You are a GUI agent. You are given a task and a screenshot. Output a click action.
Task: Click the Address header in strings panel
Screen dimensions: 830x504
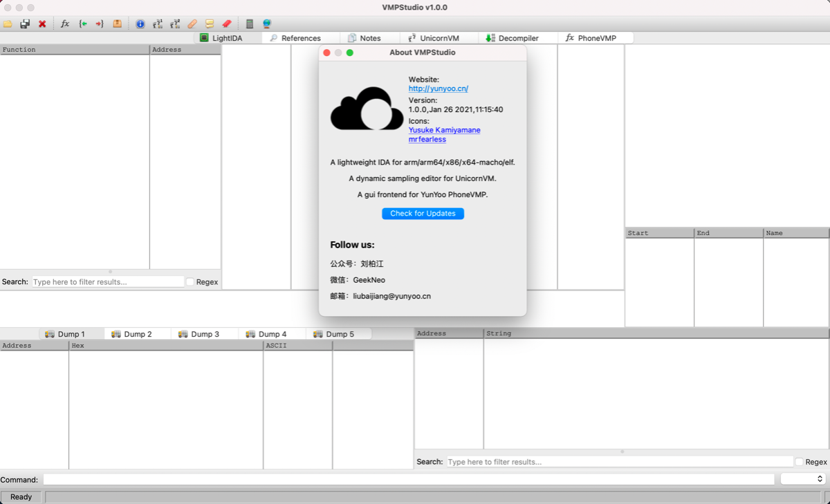pos(449,333)
